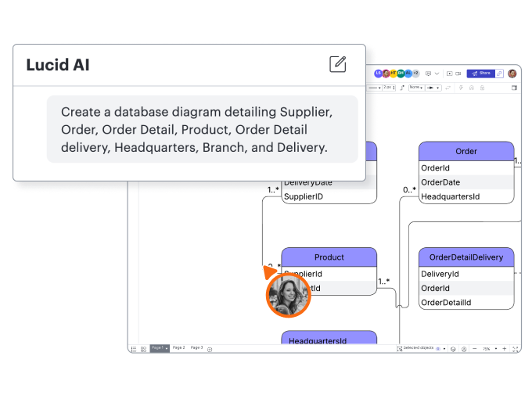Click the OrderId row in the Order table
The height and width of the screenshot is (399, 532).
[x=466, y=168]
